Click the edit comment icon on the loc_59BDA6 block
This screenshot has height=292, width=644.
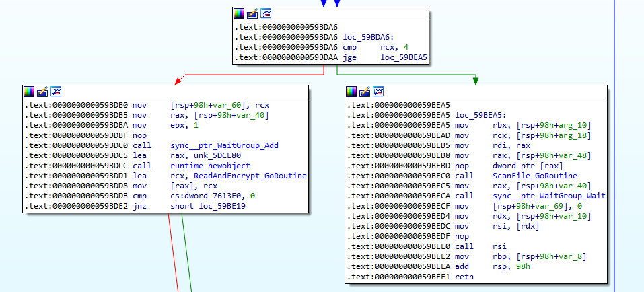pyautogui.click(x=252, y=13)
